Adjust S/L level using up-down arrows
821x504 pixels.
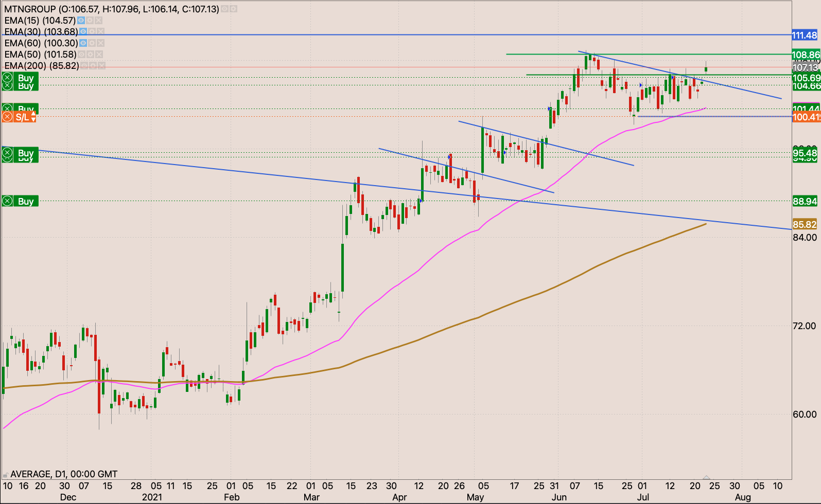(x=33, y=117)
